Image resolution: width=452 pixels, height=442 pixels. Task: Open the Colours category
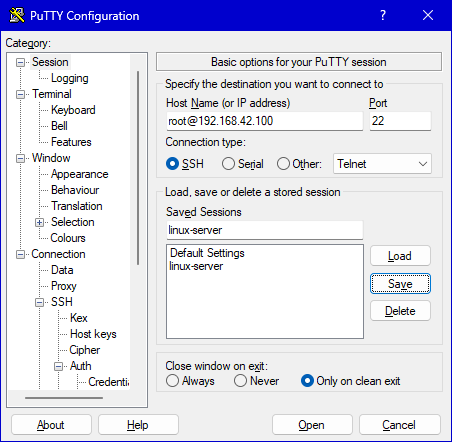click(68, 238)
